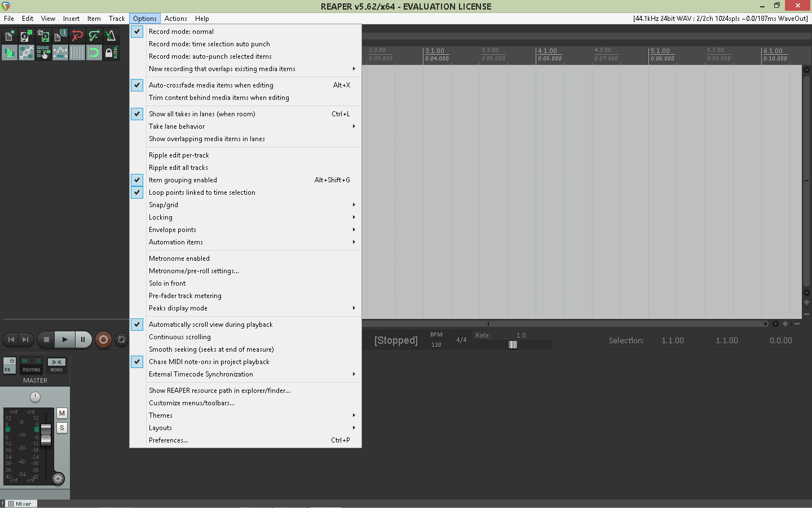Enable Ripple edit per-track
Screen dimensions: 812x508
click(x=245, y=155)
